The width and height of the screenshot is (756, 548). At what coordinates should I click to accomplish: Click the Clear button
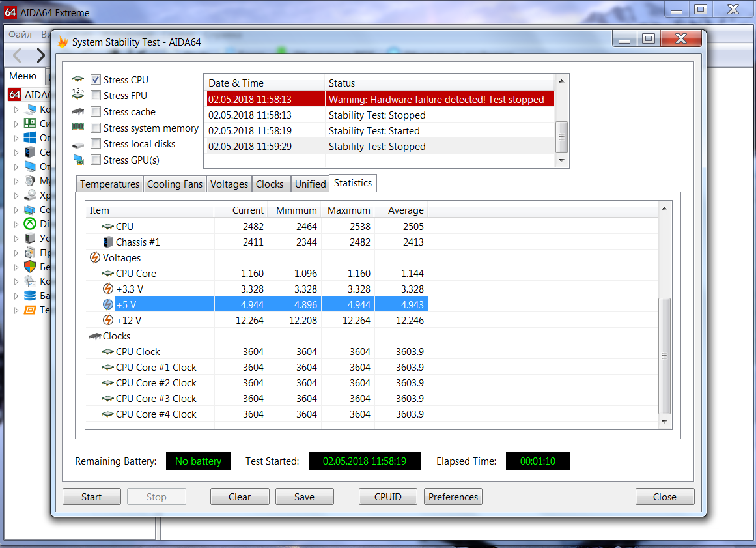[240, 497]
